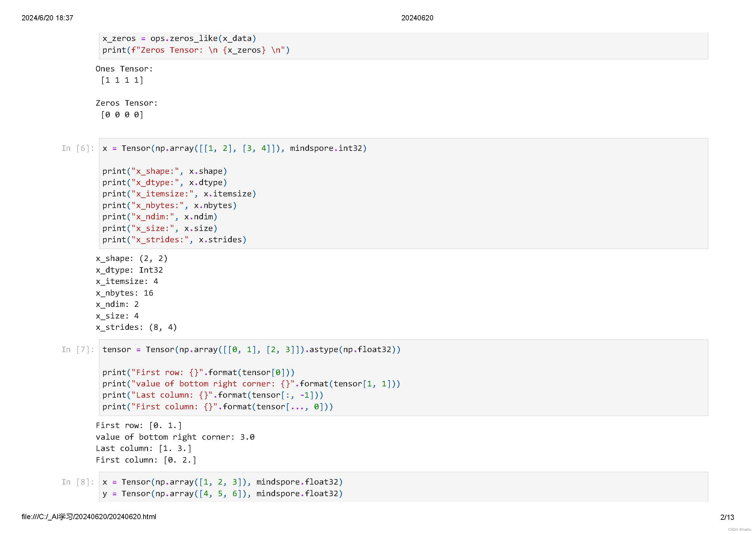Click the value of bottom right corner output
Viewport: 756px width, 534px height.
(x=175, y=437)
